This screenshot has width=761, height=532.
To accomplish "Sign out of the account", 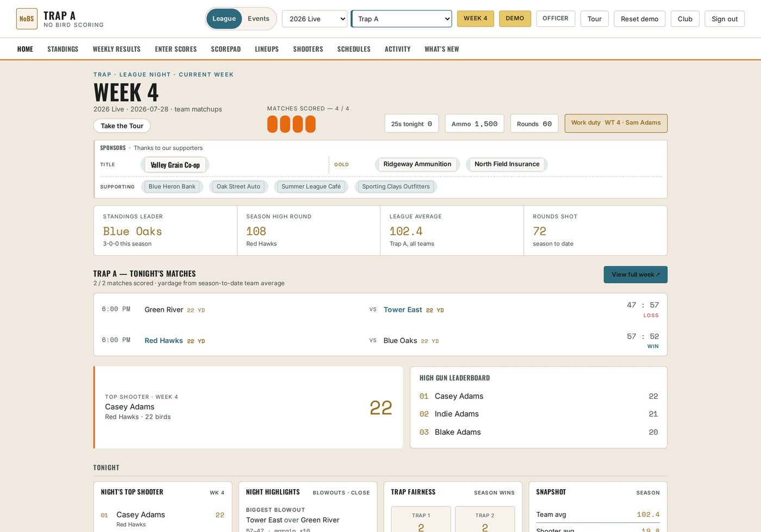I will (725, 18).
